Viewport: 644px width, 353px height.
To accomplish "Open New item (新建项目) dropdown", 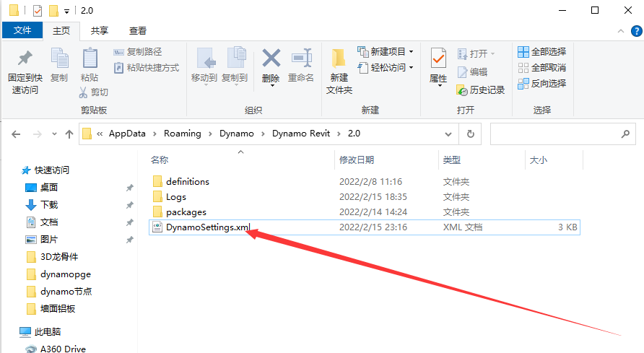I will [386, 52].
